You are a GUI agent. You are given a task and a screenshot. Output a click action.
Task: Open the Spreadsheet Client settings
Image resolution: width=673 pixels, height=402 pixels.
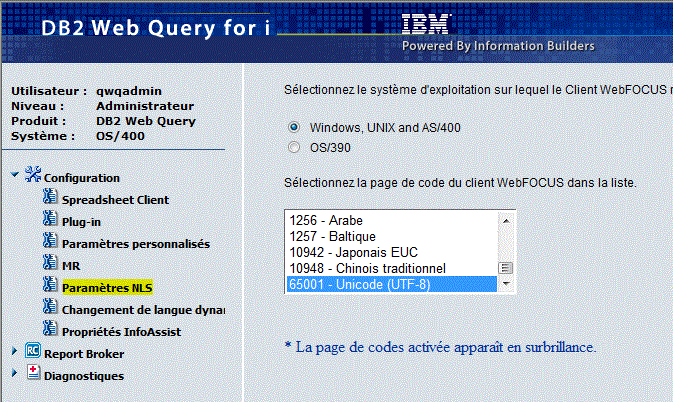(x=115, y=200)
